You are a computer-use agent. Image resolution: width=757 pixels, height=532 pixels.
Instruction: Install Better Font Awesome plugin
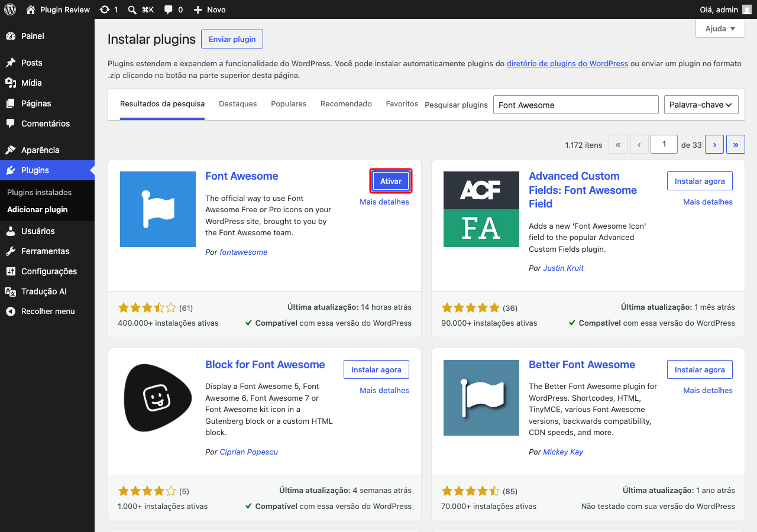(x=700, y=369)
